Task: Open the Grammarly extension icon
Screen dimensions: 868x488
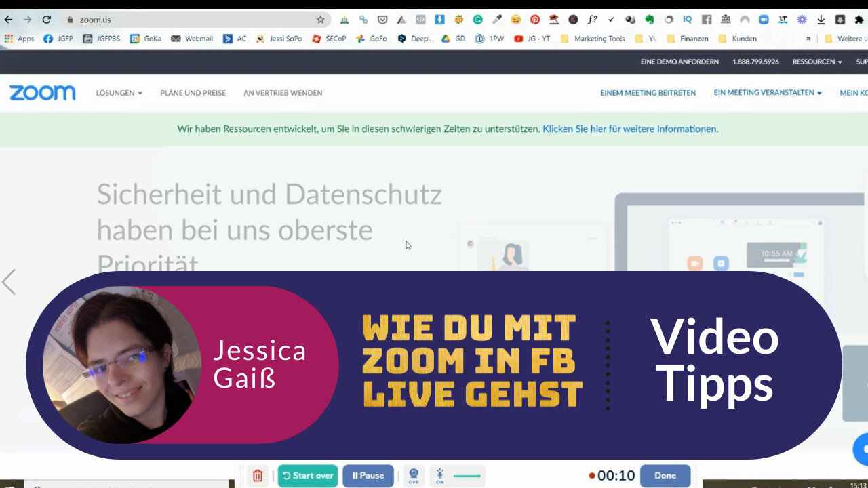Action: (477, 20)
